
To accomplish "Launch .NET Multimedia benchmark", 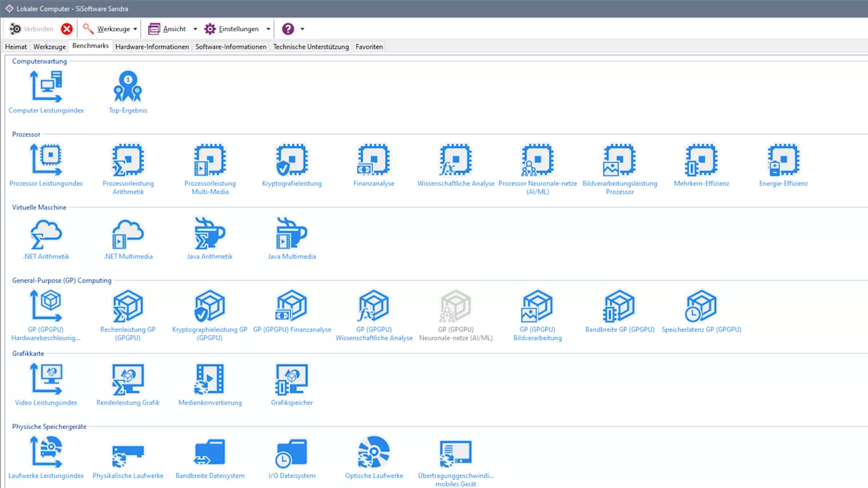I will [128, 239].
